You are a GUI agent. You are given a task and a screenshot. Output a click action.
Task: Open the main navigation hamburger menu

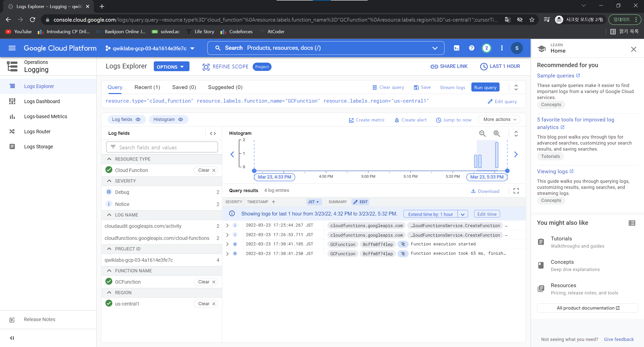(x=12, y=48)
